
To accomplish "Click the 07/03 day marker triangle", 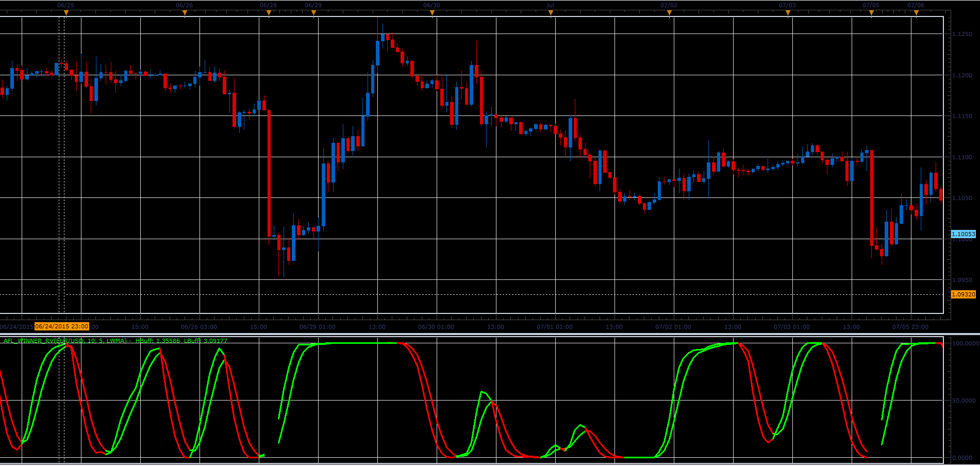I will point(788,13).
